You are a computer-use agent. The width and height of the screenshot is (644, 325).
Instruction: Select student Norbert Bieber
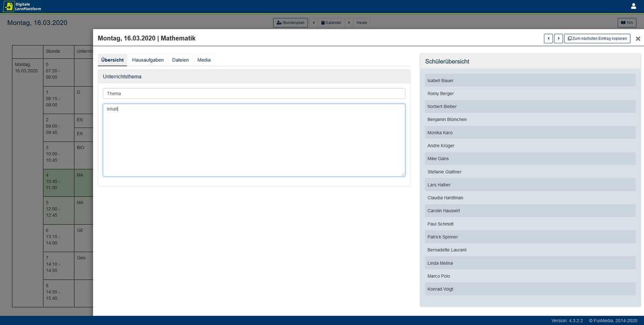(x=530, y=106)
